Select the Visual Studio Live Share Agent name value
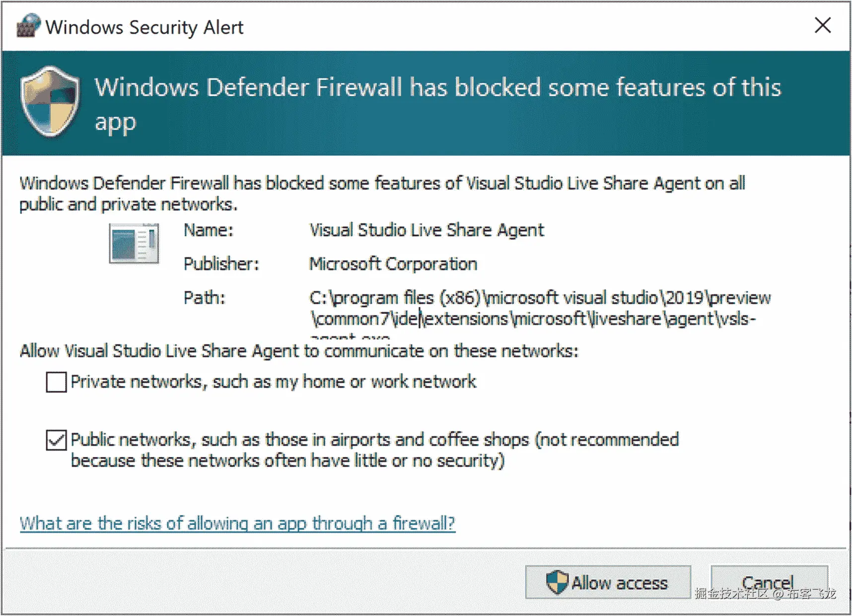 point(426,230)
